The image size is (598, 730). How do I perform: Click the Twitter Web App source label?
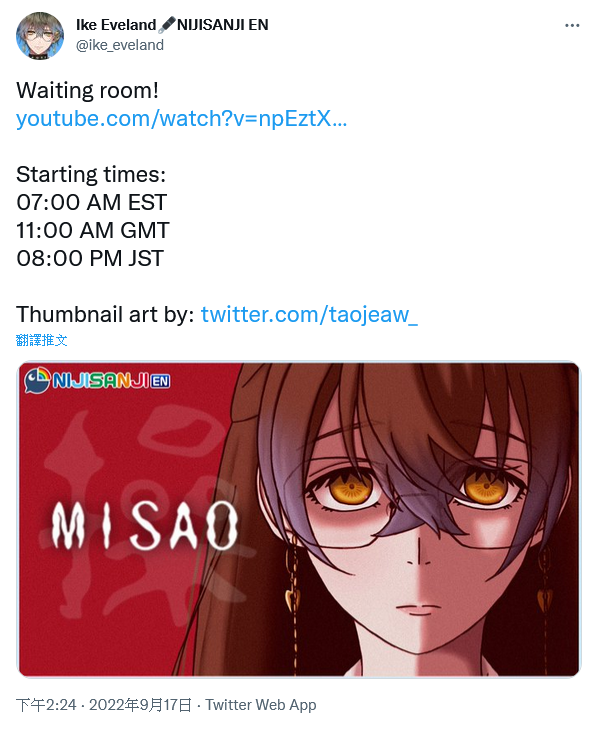tap(261, 705)
